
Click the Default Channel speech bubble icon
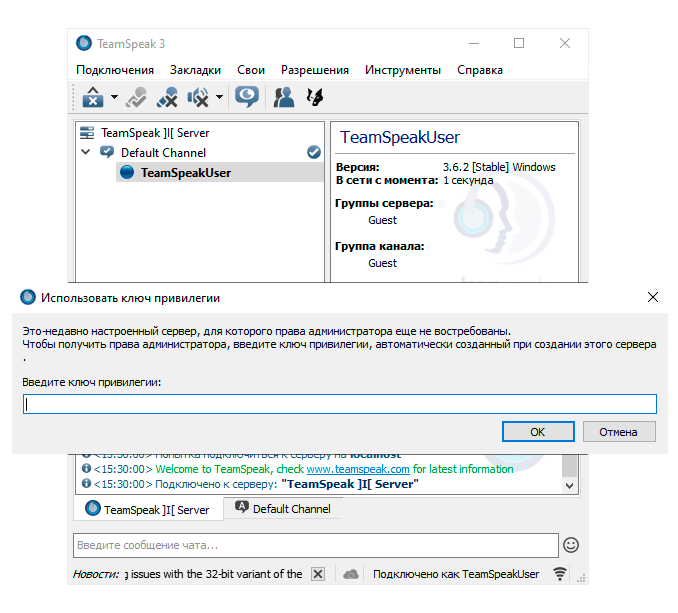tap(107, 152)
